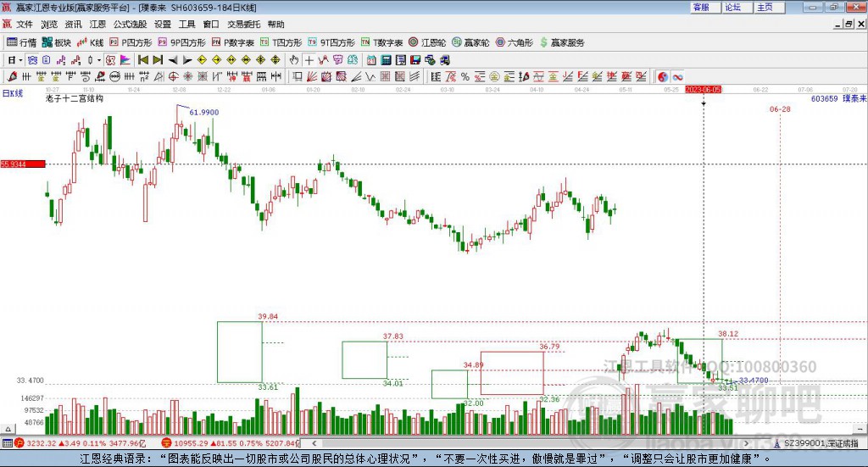Select the Gann fan lines tool
The width and height of the screenshot is (868, 467).
pos(311,77)
